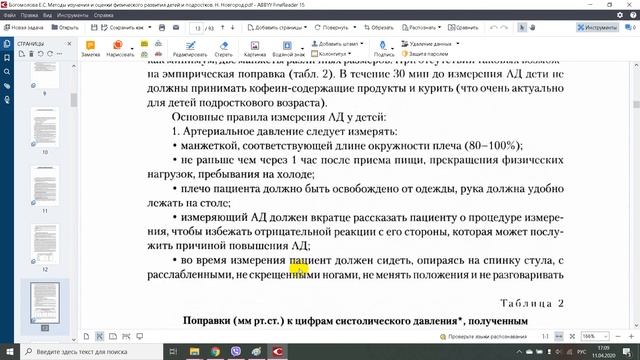The height and width of the screenshot is (360, 640).
Task: Select the yellow highlight tool
Action: coord(144,44)
